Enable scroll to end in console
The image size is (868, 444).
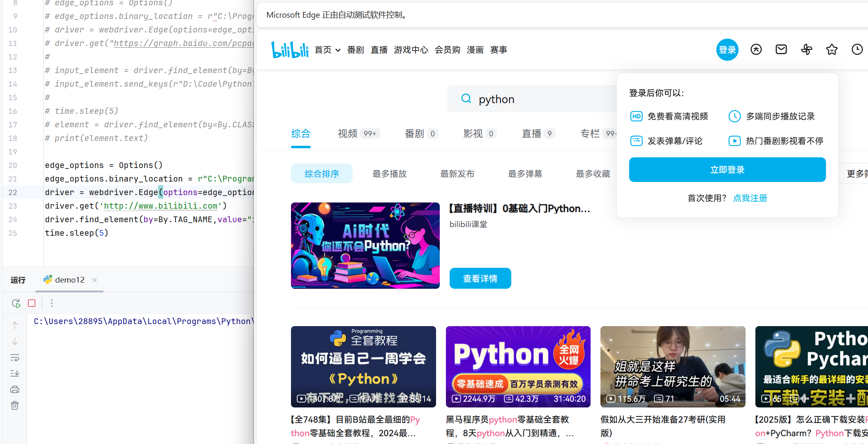tap(15, 373)
